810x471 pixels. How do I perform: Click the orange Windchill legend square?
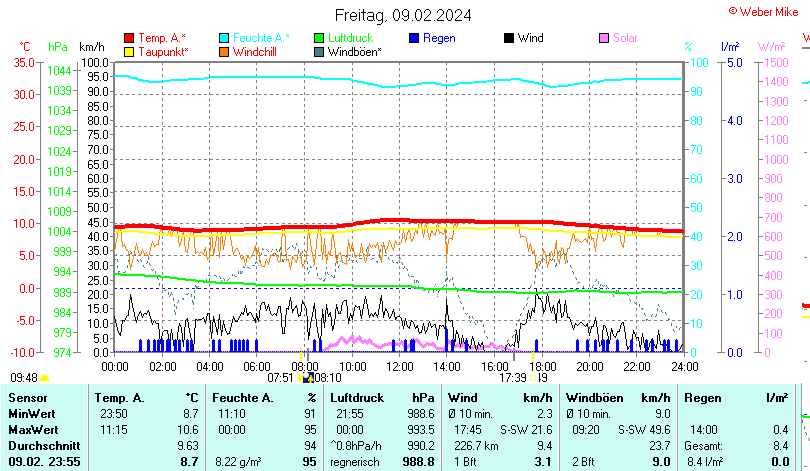(x=224, y=51)
